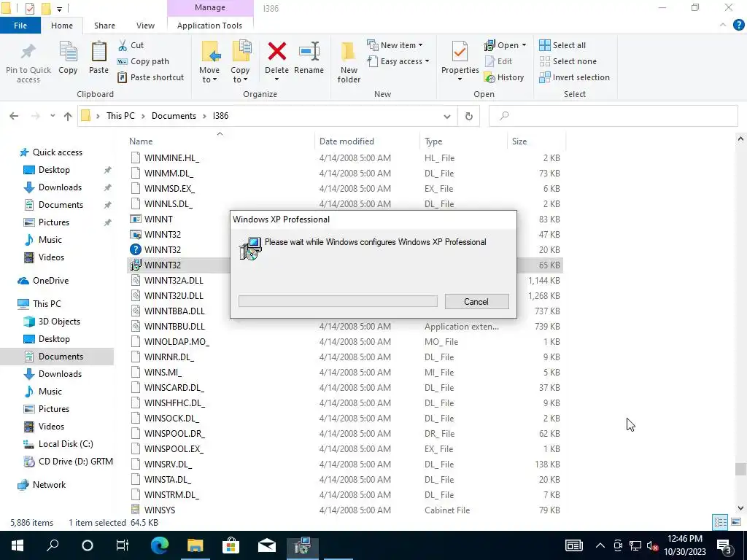This screenshot has width=747, height=560.
Task: Sort by Date modified column header
Action: [x=347, y=141]
